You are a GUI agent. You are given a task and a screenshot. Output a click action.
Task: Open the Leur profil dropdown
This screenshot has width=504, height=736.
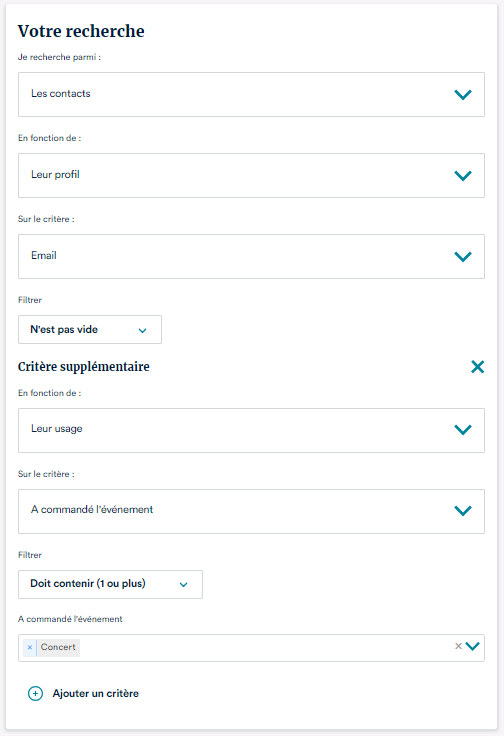point(251,176)
